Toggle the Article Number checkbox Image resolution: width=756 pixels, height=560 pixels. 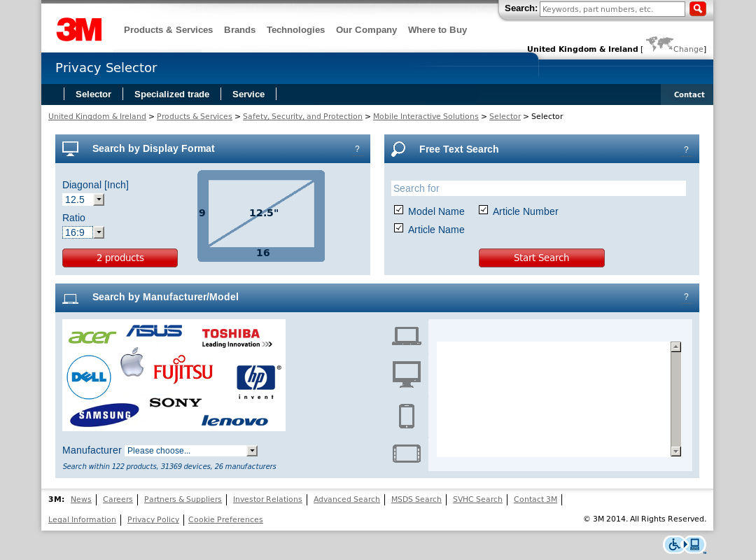483,210
